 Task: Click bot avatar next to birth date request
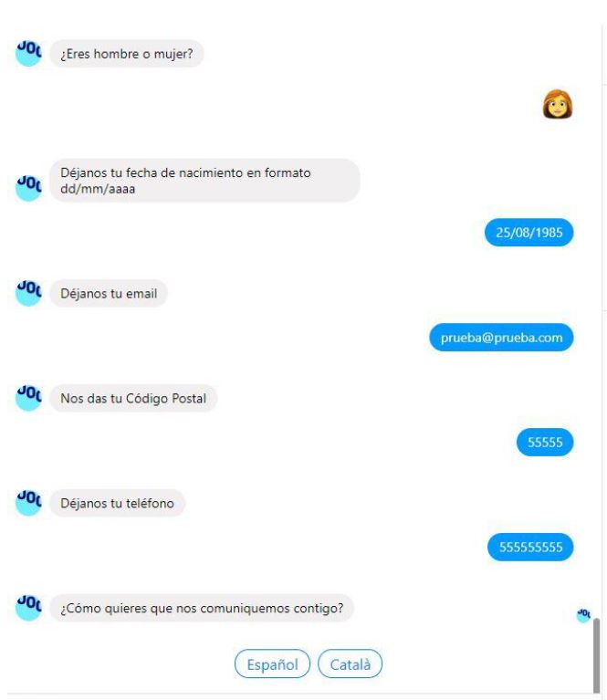click(28, 188)
